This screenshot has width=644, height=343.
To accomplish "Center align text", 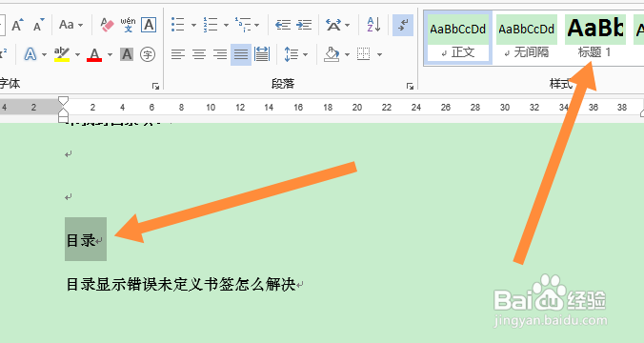I will 199,54.
